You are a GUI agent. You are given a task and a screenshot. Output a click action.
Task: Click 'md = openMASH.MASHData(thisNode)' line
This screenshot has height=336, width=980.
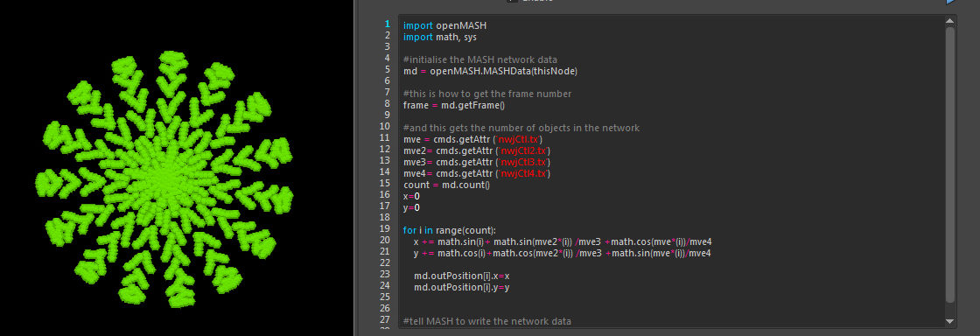[x=490, y=71]
